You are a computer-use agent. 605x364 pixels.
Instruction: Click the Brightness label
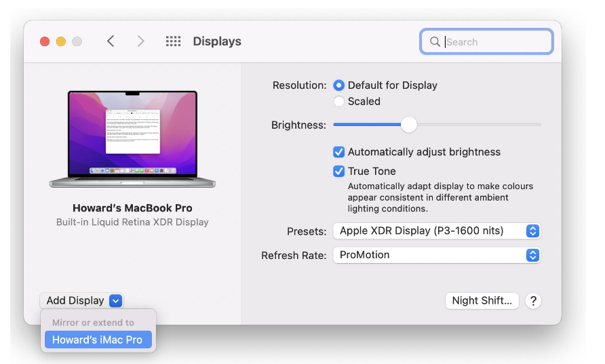tap(298, 125)
